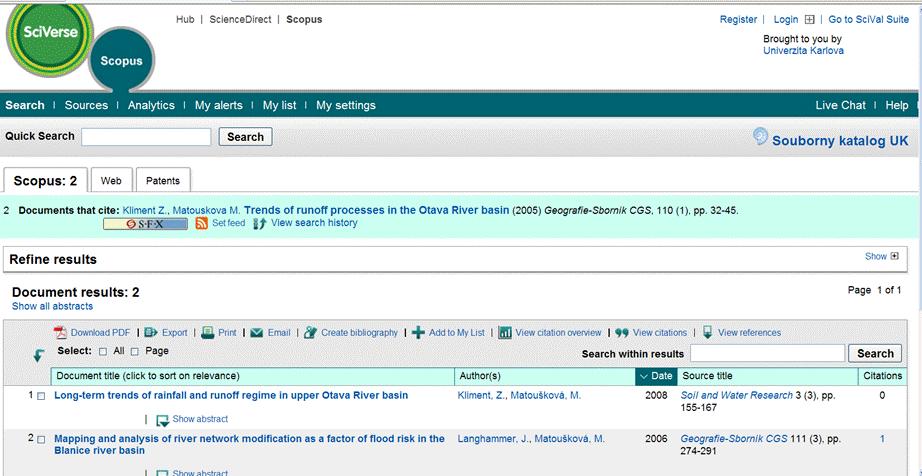The width and height of the screenshot is (922, 476).
Task: Open the Analytics menu item
Action: [x=151, y=105]
